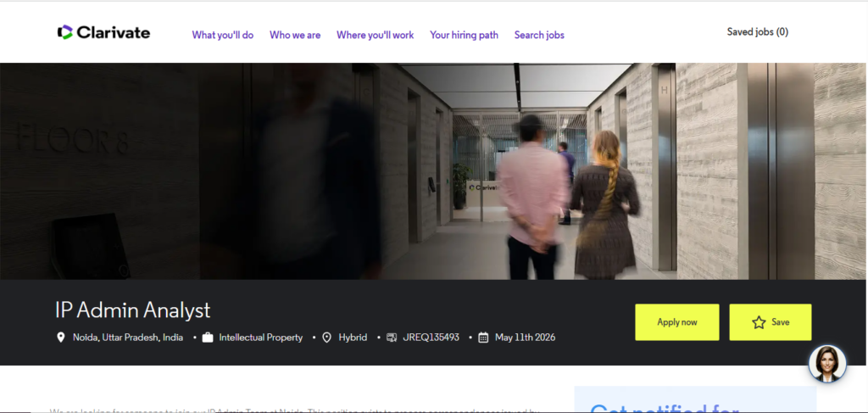Save this job with the Save button
The height and width of the screenshot is (413, 868).
[x=770, y=322]
